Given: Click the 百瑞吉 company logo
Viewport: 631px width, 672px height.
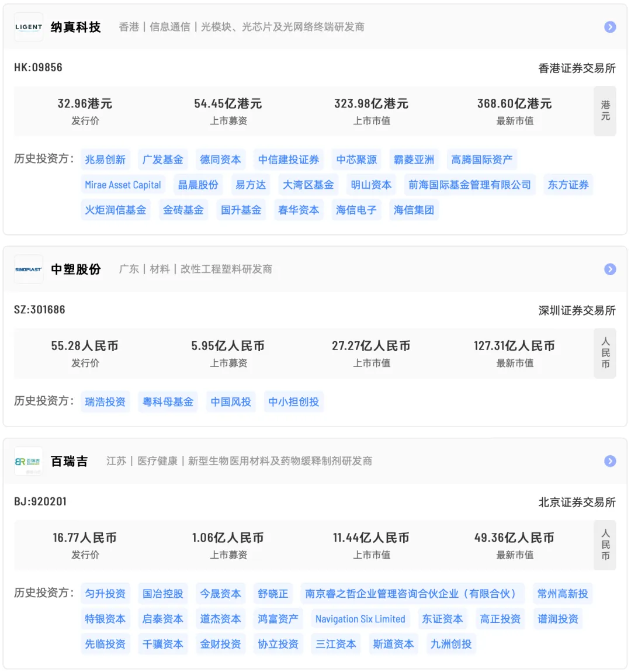Looking at the screenshot, I should click(x=29, y=461).
